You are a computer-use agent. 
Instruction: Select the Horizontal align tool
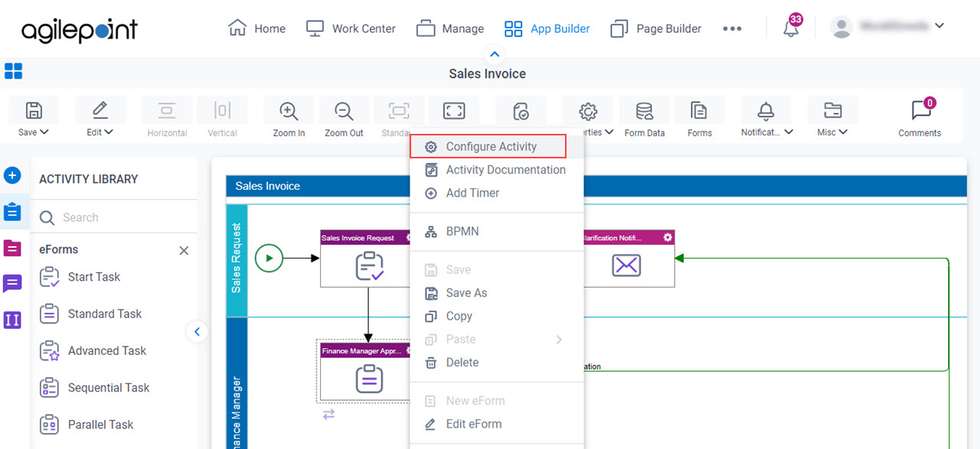point(167,118)
